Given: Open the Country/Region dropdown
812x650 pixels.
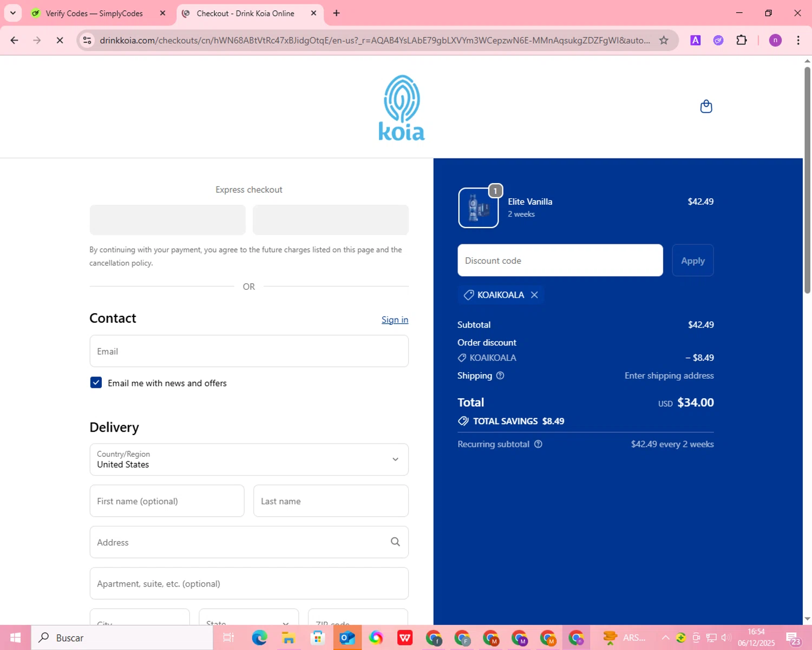Looking at the screenshot, I should tap(249, 459).
